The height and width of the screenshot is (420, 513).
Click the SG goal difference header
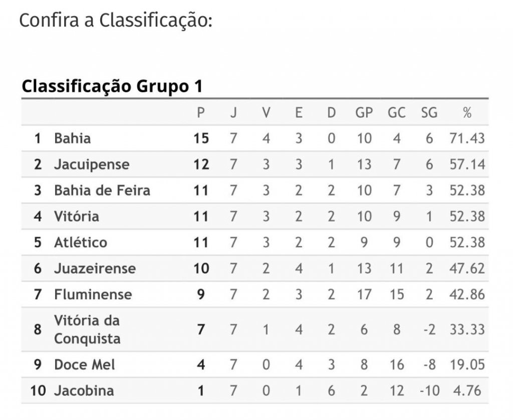[429, 113]
